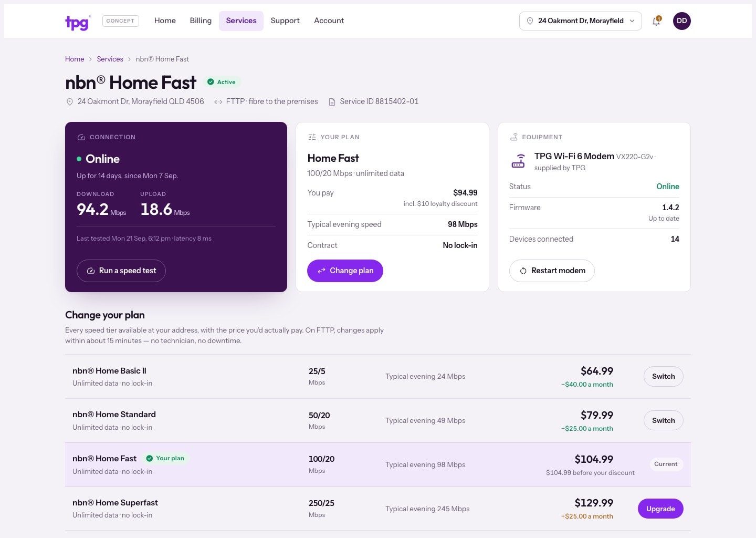
Task: Open the Support nav item
Action: (x=285, y=20)
